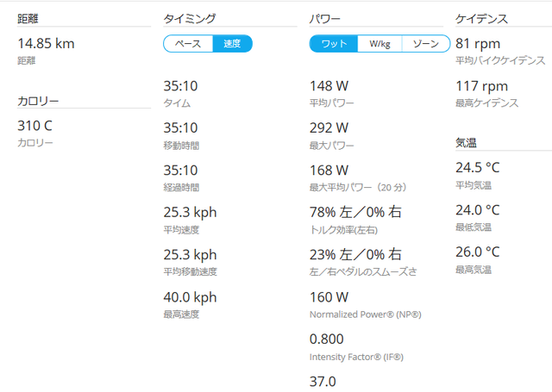
Task: Click the カロリー section header
Action: tap(38, 102)
